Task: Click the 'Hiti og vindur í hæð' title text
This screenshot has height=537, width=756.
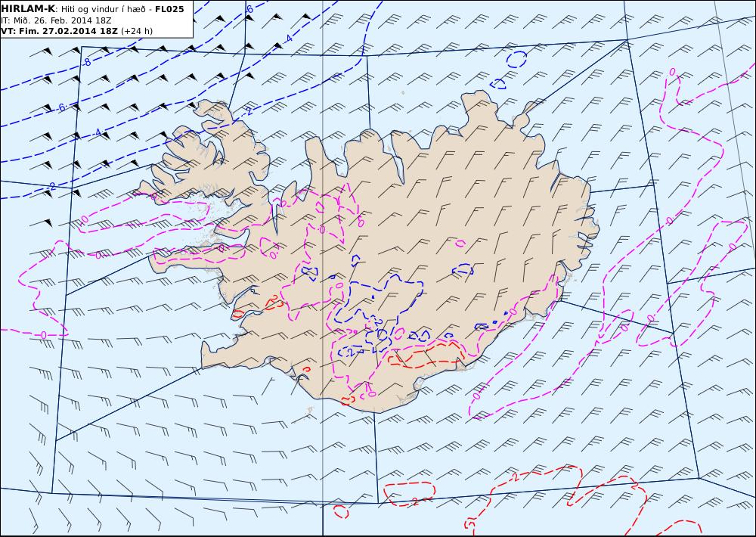Action: point(103,10)
